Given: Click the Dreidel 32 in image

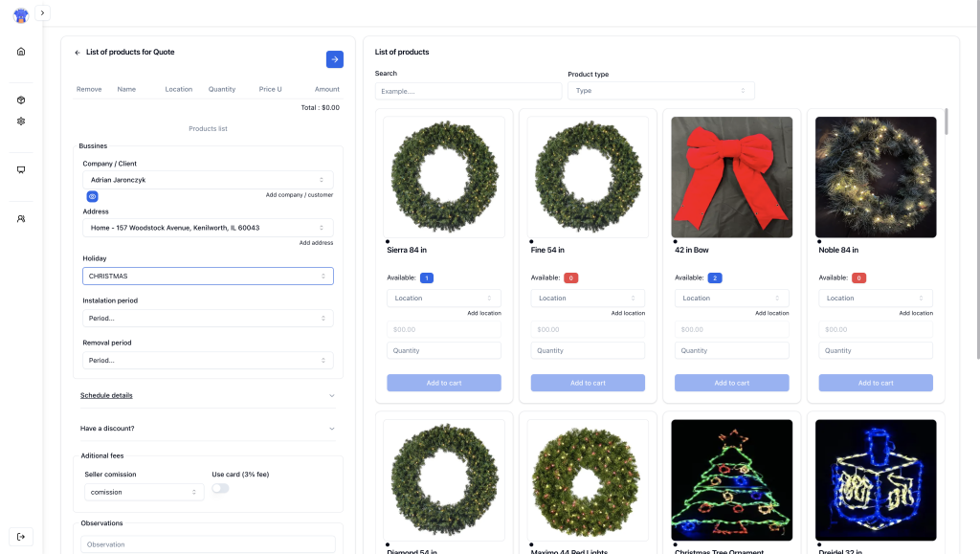Looking at the screenshot, I should click(x=876, y=479).
